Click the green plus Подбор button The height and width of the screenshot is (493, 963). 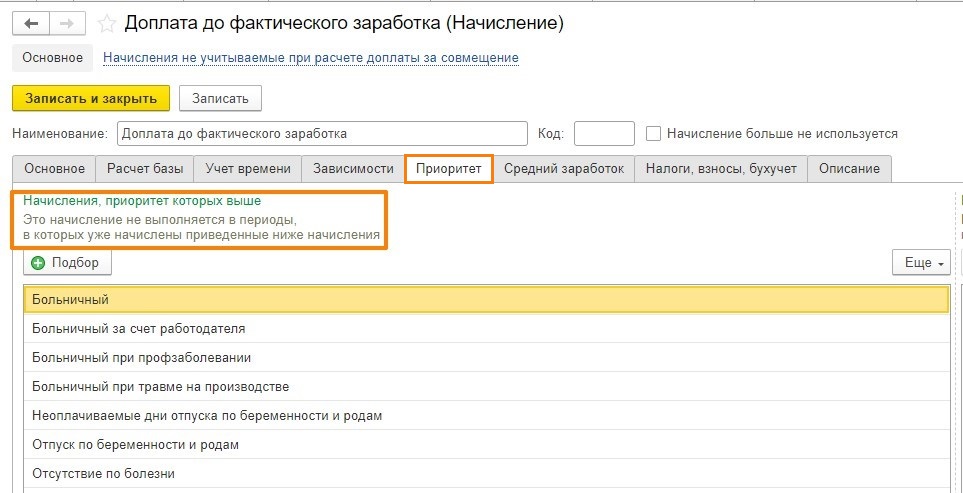click(67, 263)
